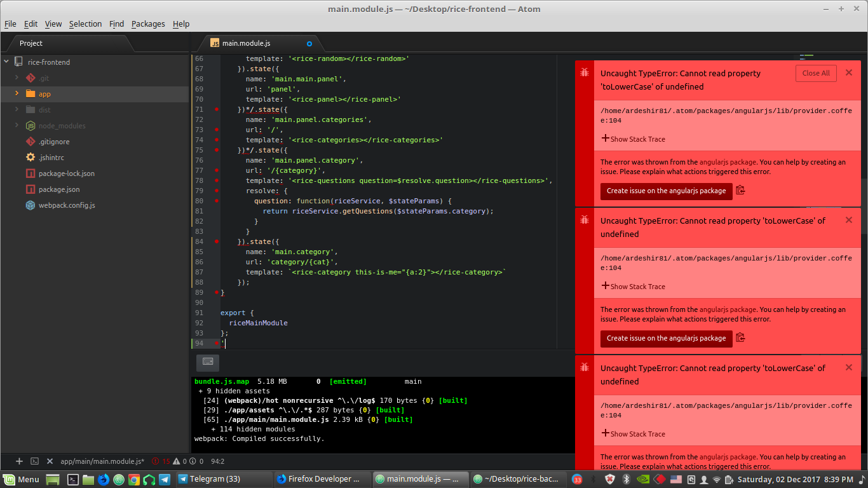Image resolution: width=868 pixels, height=488 pixels.
Task: Click the linter error dot on line 71
Action: [217, 109]
